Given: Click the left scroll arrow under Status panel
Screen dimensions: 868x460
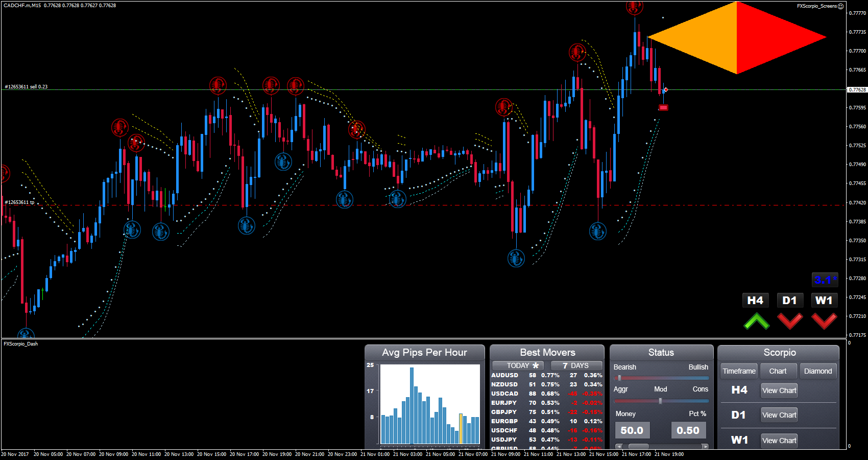Looking at the screenshot, I should (619, 446).
